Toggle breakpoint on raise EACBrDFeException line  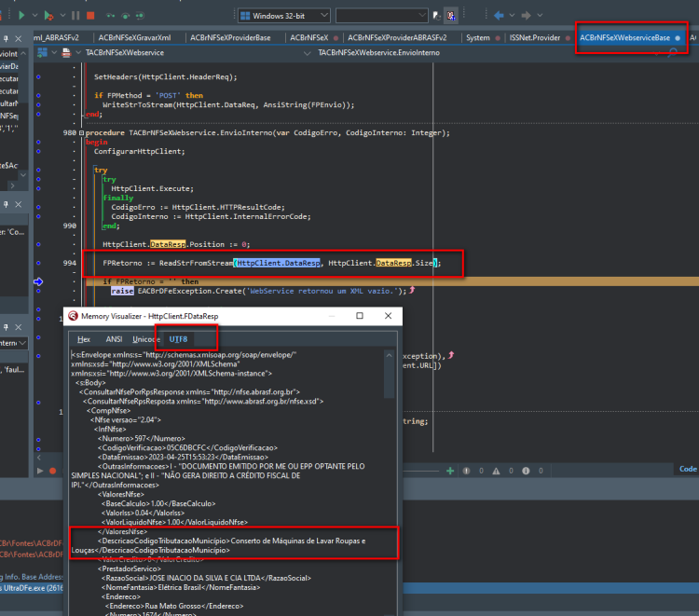pos(38,291)
